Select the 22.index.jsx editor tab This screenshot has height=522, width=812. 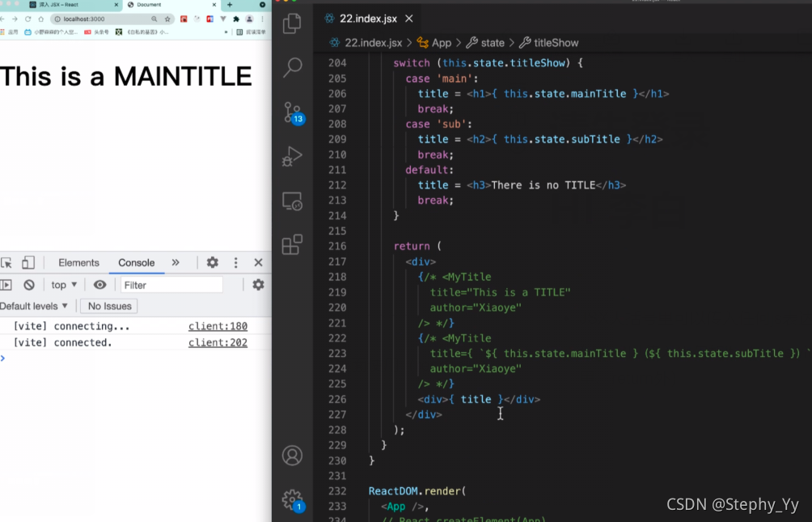click(368, 19)
